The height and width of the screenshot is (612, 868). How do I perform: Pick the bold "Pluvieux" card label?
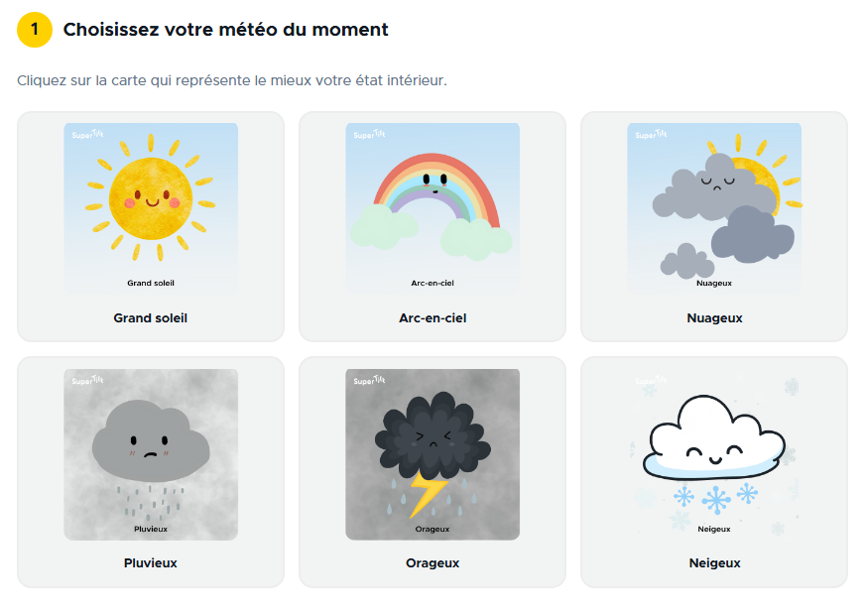pos(150,563)
